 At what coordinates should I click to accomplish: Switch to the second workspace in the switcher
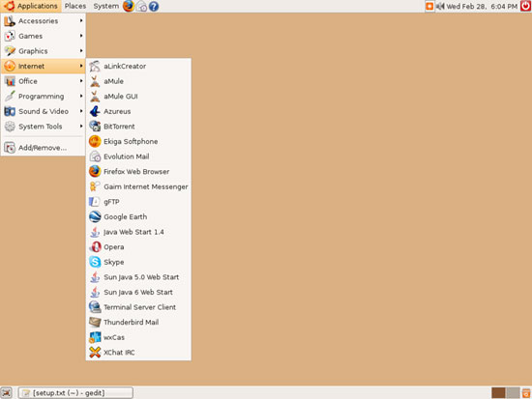click(513, 393)
